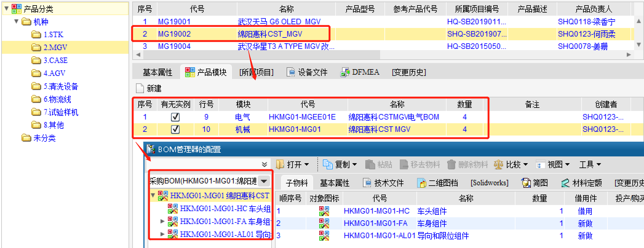Open the [变更历史] tab beside DFMEA
644x248 pixels.
[x=409, y=72]
